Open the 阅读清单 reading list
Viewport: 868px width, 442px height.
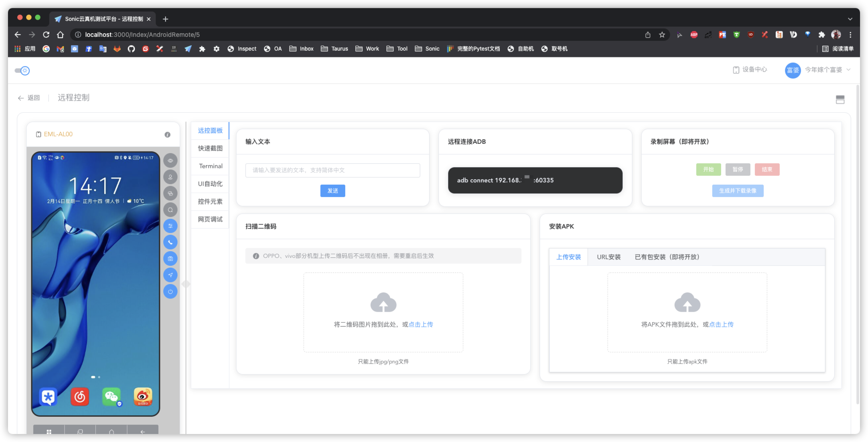(838, 49)
